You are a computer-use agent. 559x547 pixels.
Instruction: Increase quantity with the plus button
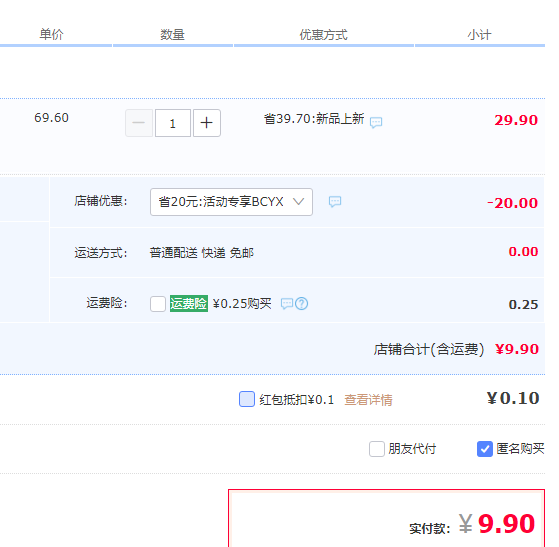207,123
